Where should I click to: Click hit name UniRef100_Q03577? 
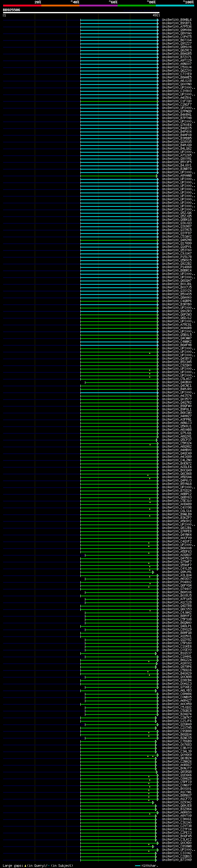click(176, 399)
